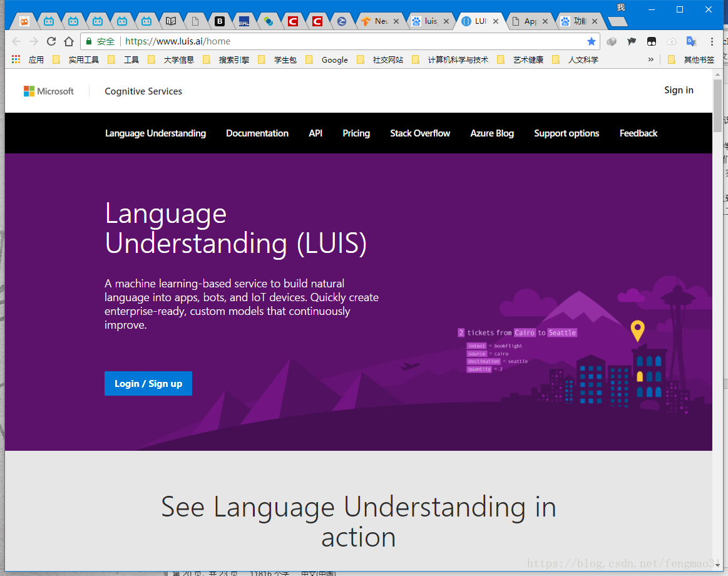Switch to the MAL icon tab
Image resolution: width=728 pixels, height=576 pixels.
244,21
